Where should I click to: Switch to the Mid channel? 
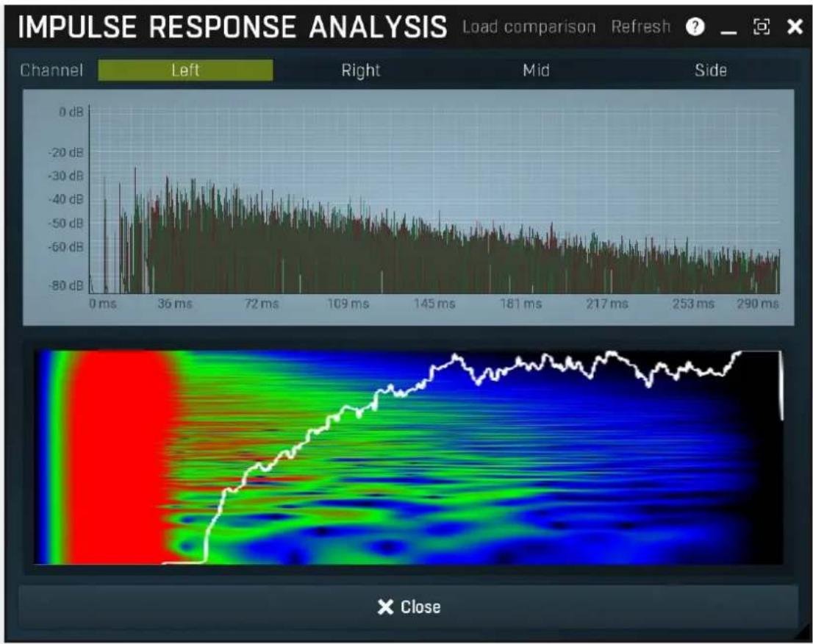click(x=536, y=70)
